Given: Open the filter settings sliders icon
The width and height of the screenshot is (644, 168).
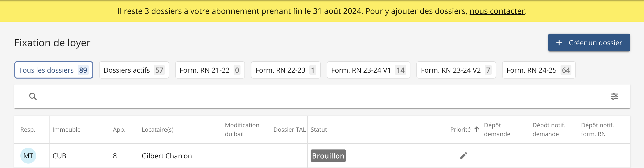Looking at the screenshot, I should [x=614, y=96].
